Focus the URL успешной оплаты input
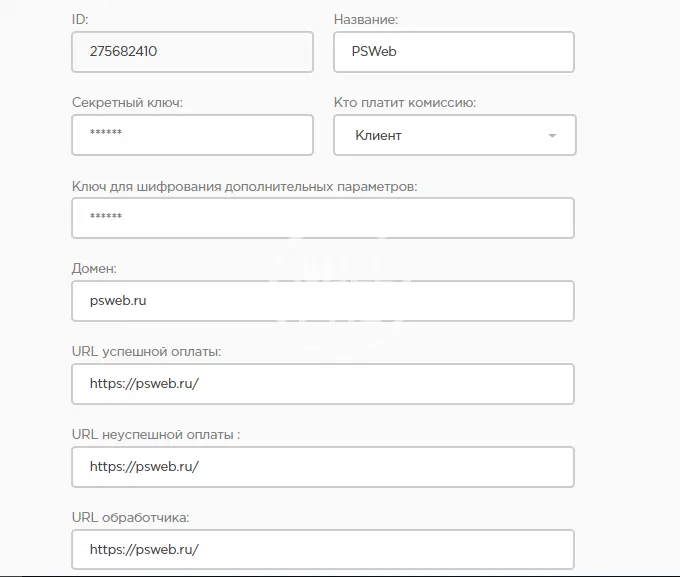Viewport: 680px width, 577px height. click(x=322, y=384)
